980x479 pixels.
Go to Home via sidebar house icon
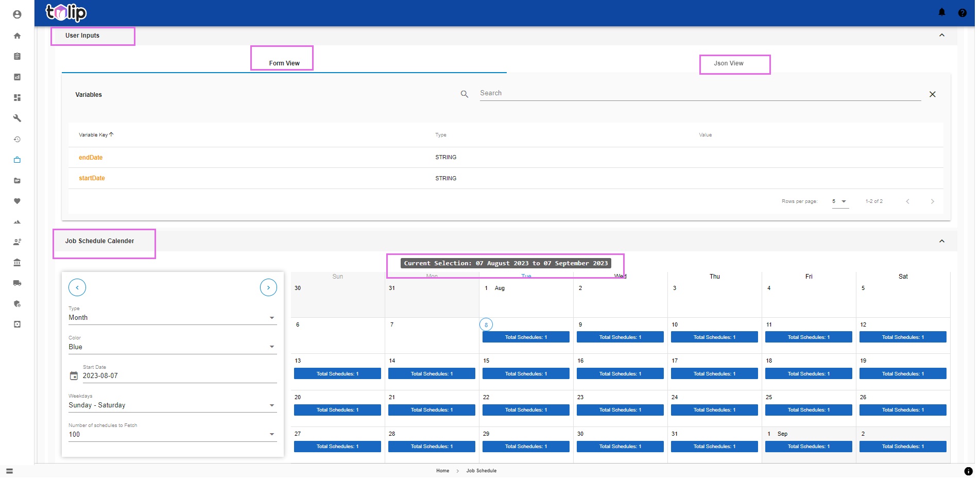point(17,36)
